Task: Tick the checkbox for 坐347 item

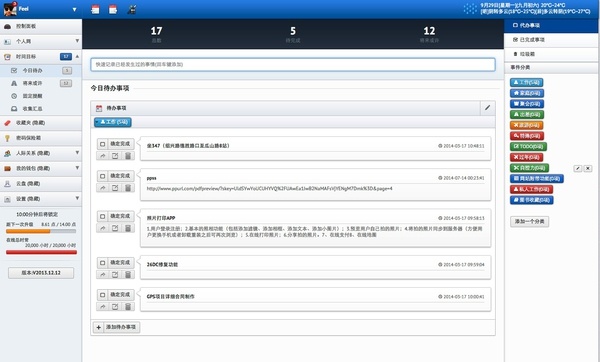Action: click(x=103, y=144)
